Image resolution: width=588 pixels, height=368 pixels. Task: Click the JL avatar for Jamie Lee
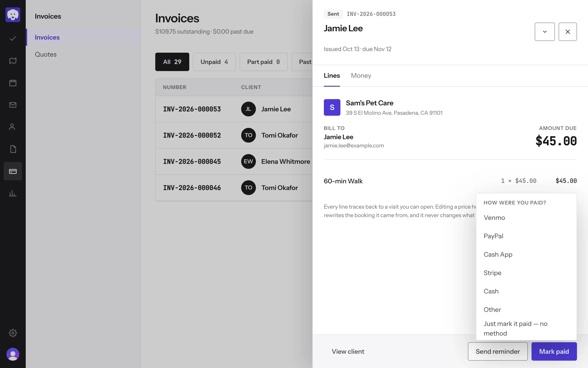click(248, 109)
